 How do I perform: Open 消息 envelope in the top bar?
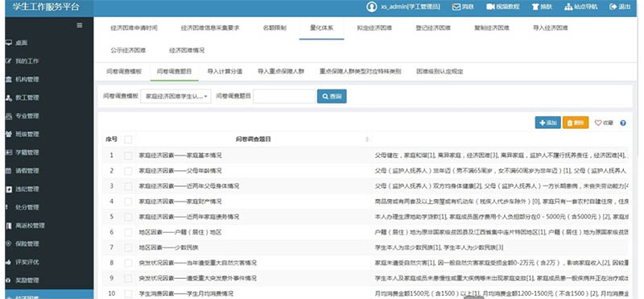(456, 6)
